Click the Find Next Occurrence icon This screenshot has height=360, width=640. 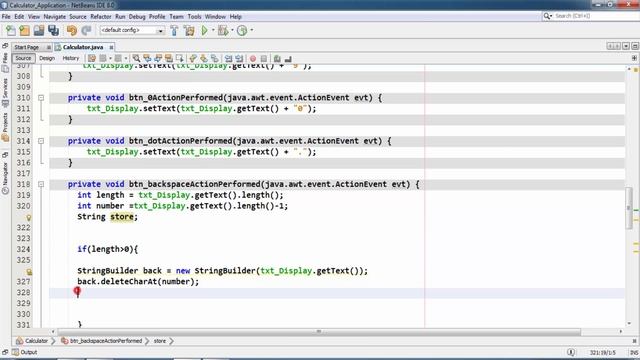tap(158, 58)
